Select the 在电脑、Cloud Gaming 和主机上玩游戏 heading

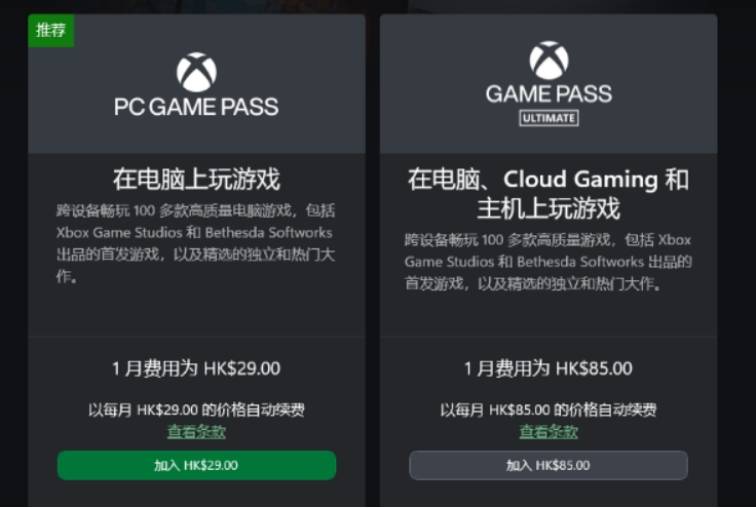click(548, 194)
